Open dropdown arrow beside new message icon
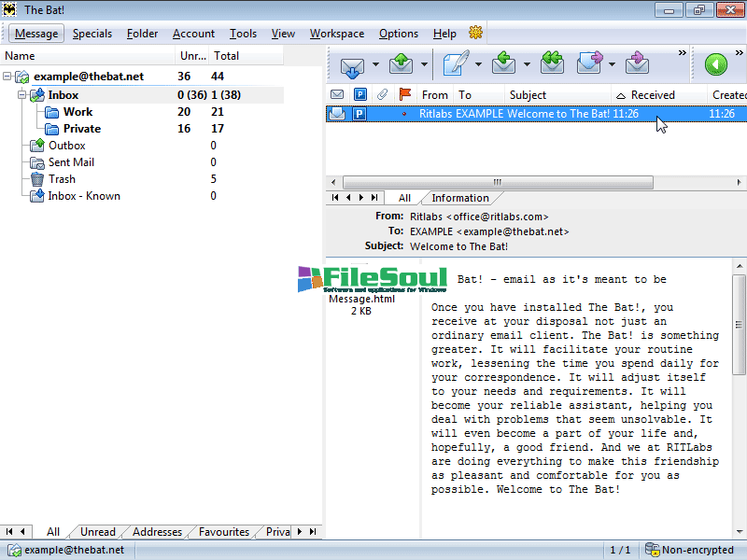This screenshot has width=747, height=560. pyautogui.click(x=478, y=65)
